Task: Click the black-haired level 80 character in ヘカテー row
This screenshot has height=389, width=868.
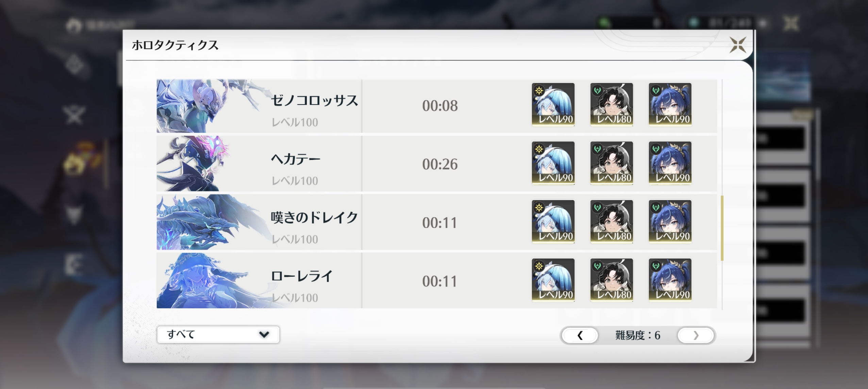Action: coord(612,163)
